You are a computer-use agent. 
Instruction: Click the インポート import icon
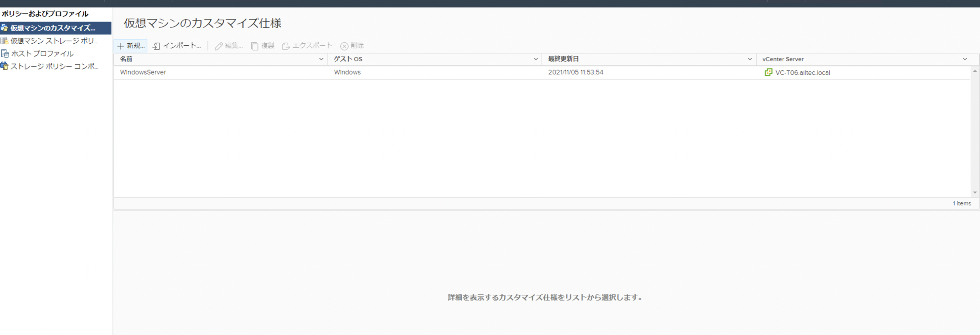[x=156, y=46]
